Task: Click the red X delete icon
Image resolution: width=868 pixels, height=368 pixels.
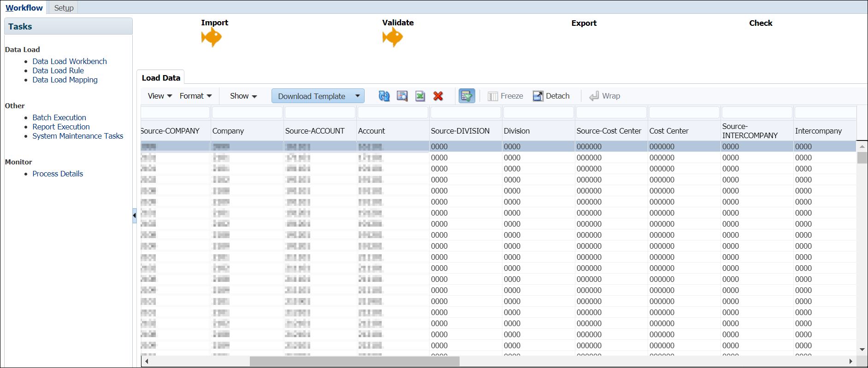Action: (x=438, y=96)
